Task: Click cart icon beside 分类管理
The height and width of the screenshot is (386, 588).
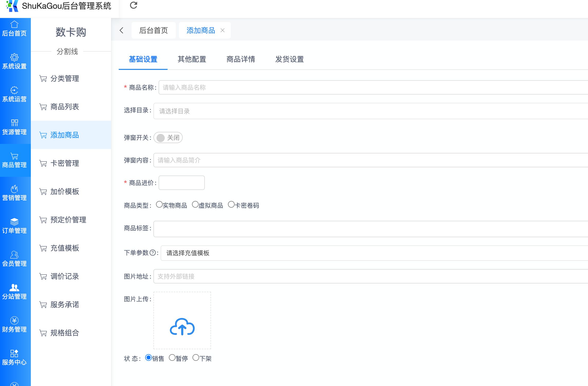Action: [x=43, y=78]
